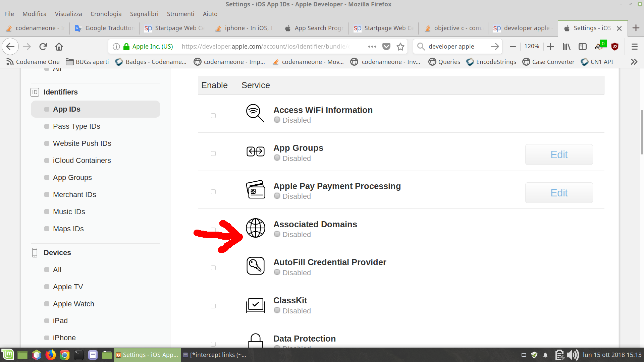
Task: Bookmark this page with star icon
Action: (400, 47)
